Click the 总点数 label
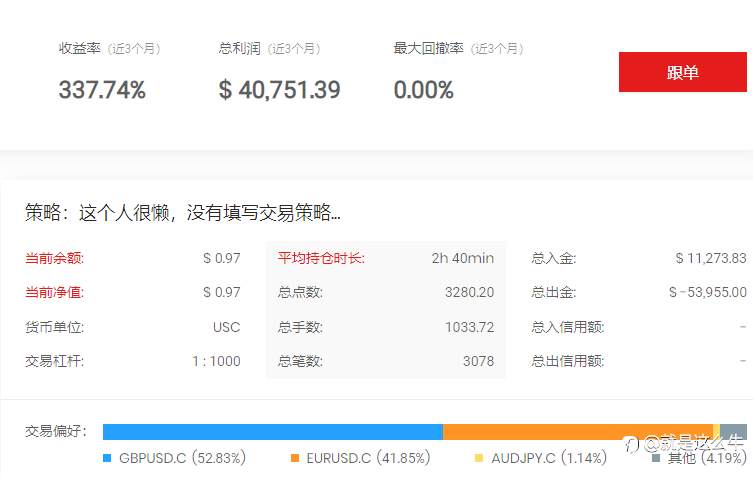This screenshot has height=477, width=753. point(300,293)
